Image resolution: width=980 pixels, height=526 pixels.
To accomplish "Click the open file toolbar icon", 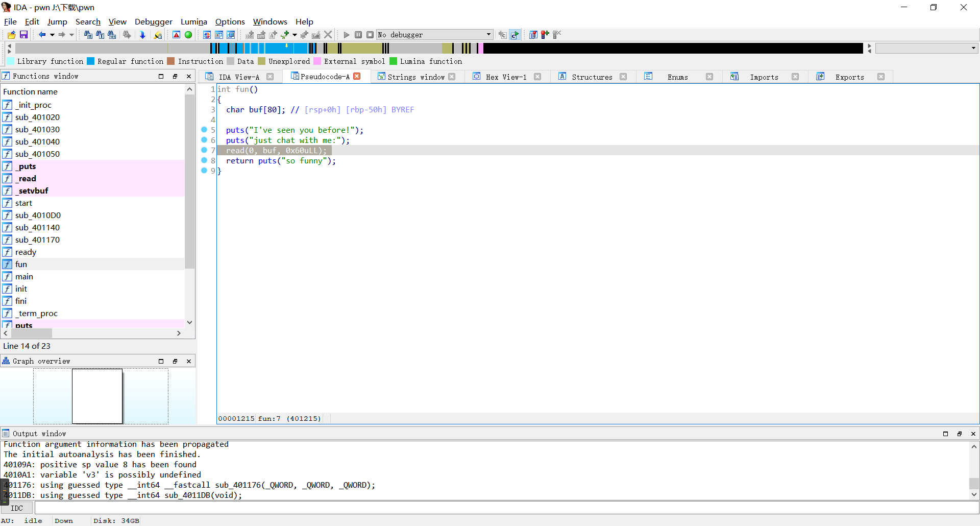I will click(x=11, y=35).
